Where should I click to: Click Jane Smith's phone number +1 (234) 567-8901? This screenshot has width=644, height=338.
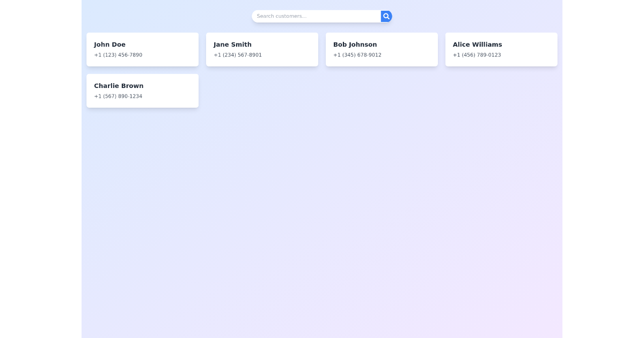coord(238,55)
